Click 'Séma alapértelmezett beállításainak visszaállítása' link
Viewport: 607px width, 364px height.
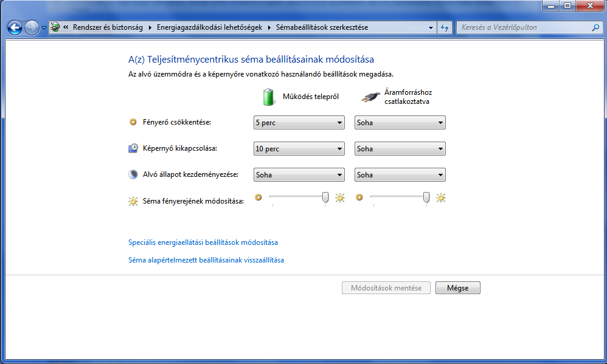click(x=206, y=260)
